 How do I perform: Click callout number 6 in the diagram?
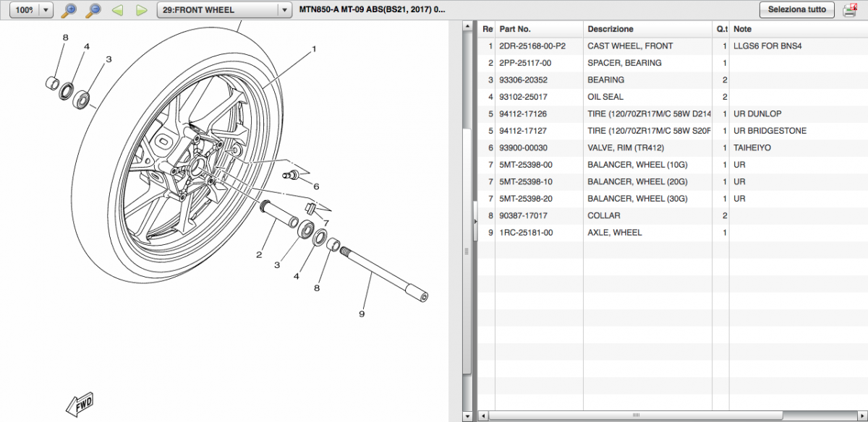[x=316, y=186]
